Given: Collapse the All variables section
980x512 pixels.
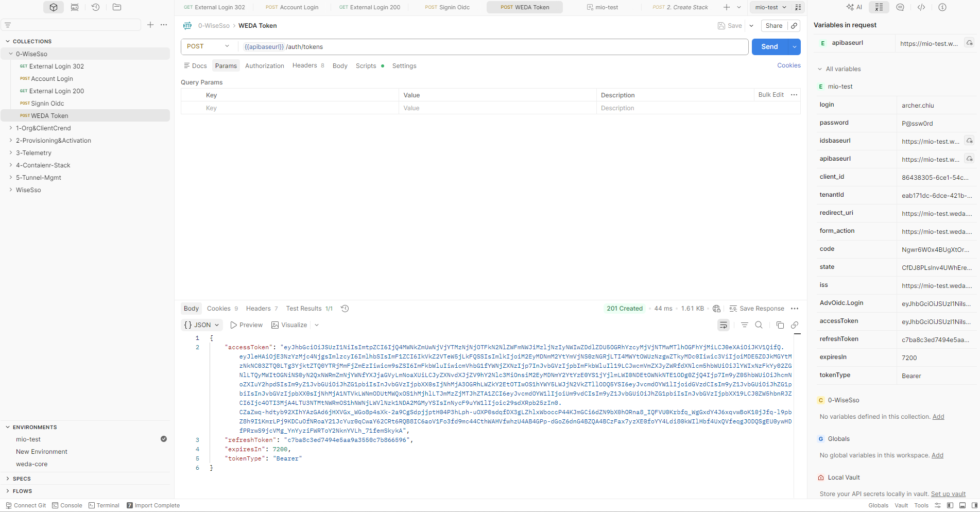Looking at the screenshot, I should click(820, 69).
